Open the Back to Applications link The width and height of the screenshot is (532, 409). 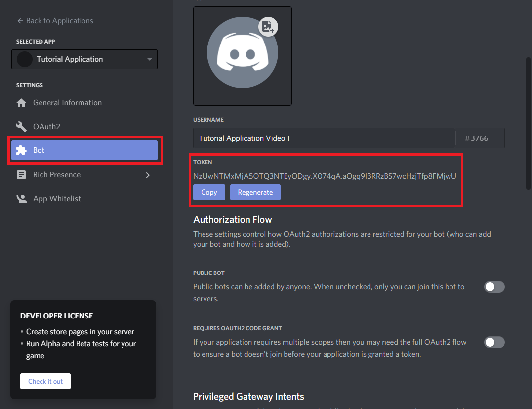click(x=55, y=21)
